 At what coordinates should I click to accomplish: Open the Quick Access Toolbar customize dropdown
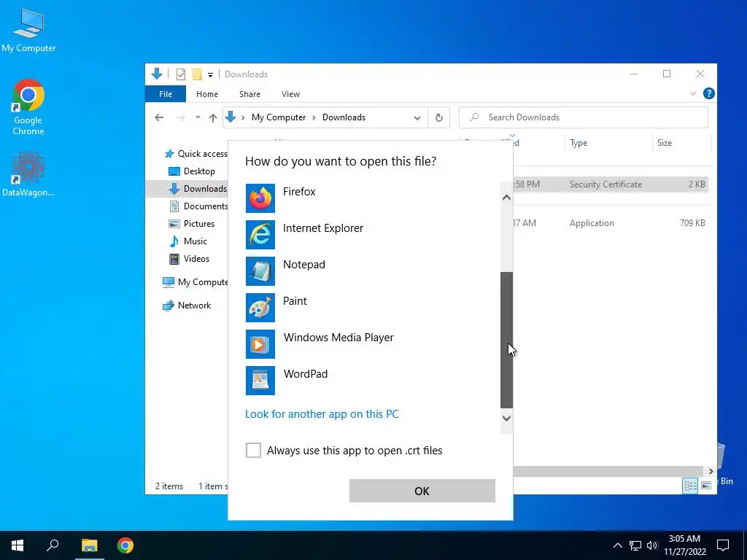click(x=210, y=75)
